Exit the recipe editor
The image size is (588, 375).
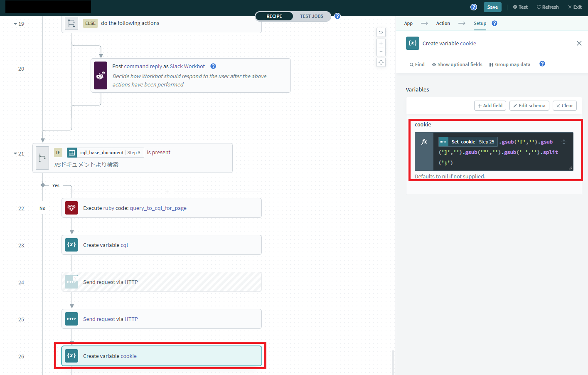[575, 7]
